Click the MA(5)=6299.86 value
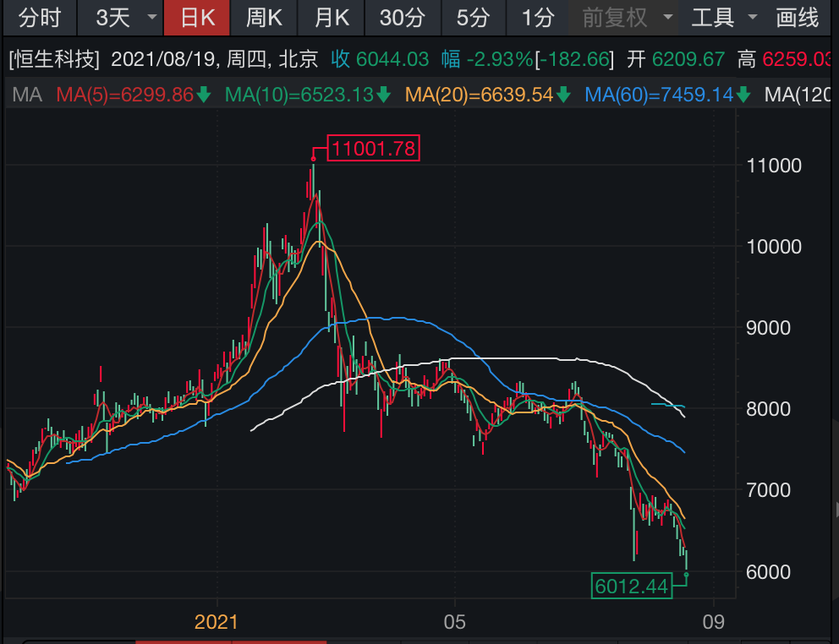Image resolution: width=839 pixels, height=644 pixels. click(124, 96)
